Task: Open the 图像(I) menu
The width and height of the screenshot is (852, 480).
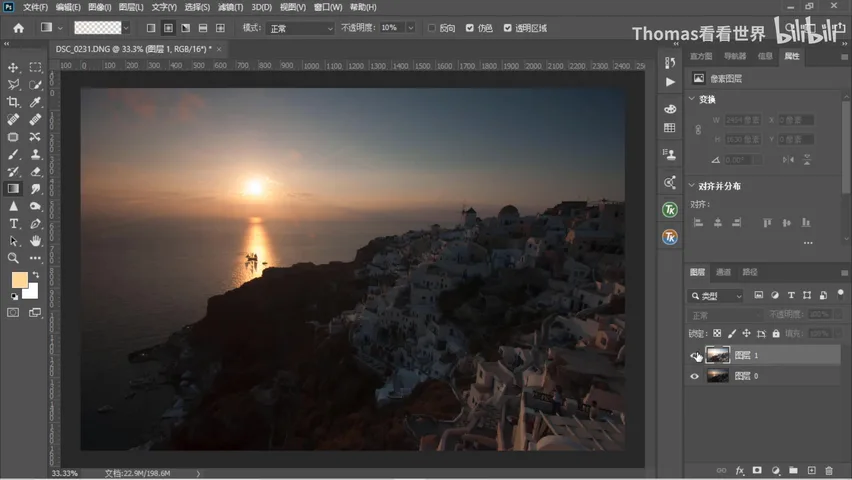Action: point(99,7)
